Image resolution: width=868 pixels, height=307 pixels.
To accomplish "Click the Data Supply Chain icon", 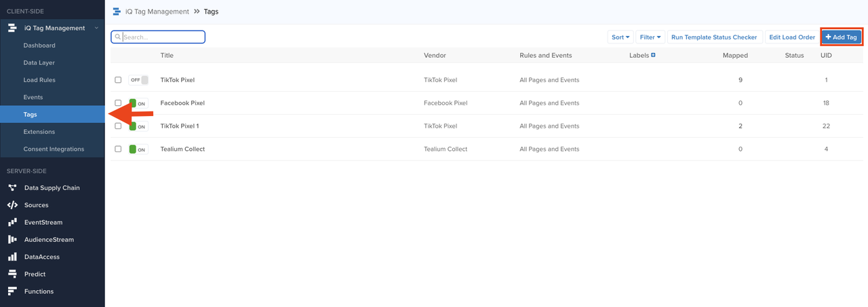I will pos(12,187).
